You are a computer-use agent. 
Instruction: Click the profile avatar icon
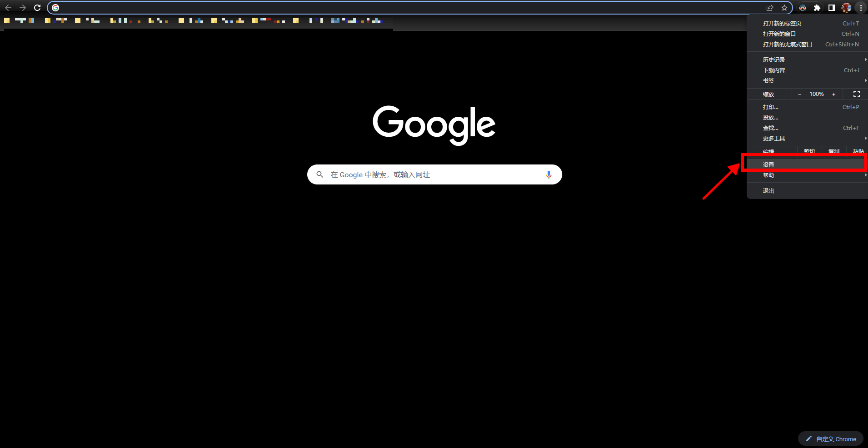pyautogui.click(x=846, y=8)
